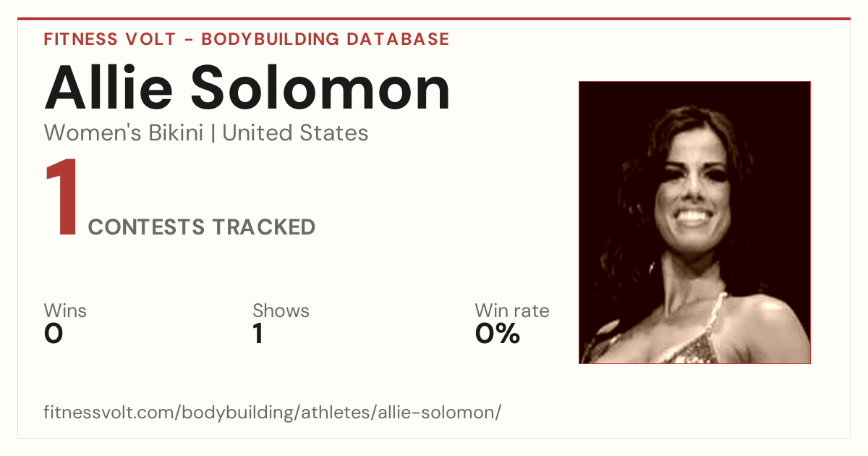
Task: Click the red top border line
Action: [x=434, y=19]
